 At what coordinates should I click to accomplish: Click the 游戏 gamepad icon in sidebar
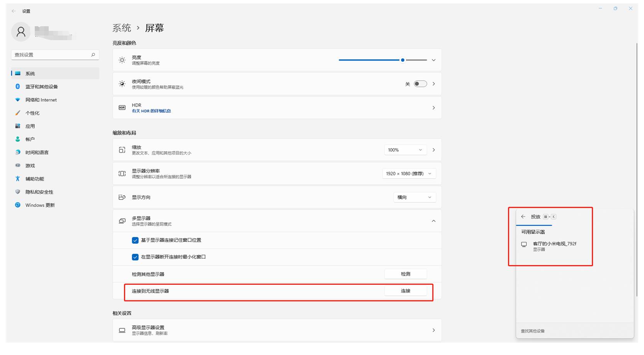pos(17,165)
